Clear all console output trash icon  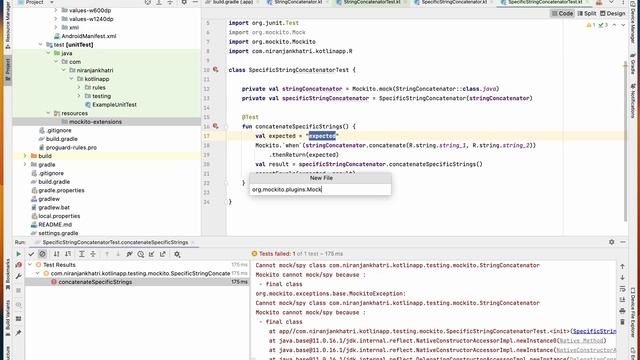coord(622,322)
